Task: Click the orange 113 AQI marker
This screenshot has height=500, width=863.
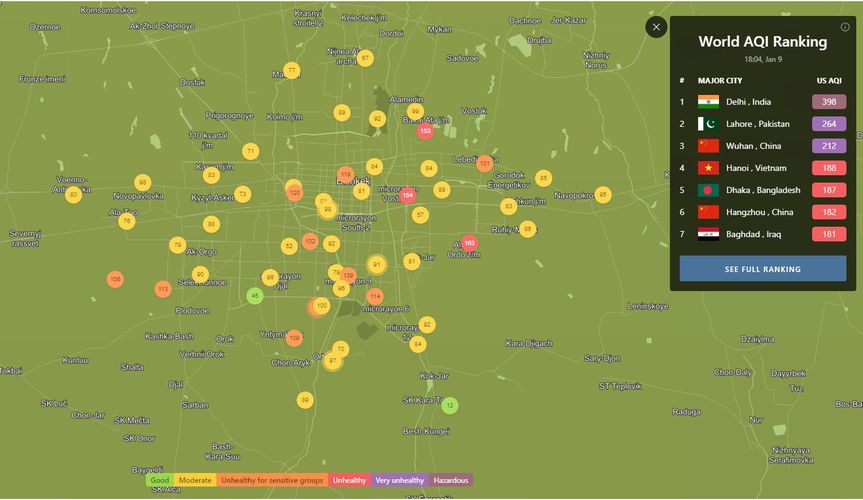Action: [162, 289]
